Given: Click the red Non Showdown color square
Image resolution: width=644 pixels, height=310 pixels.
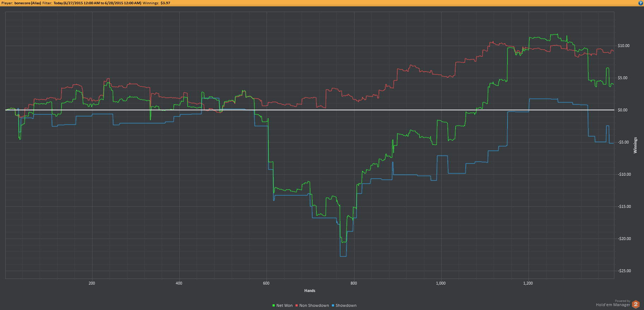Looking at the screenshot, I should point(297,306).
